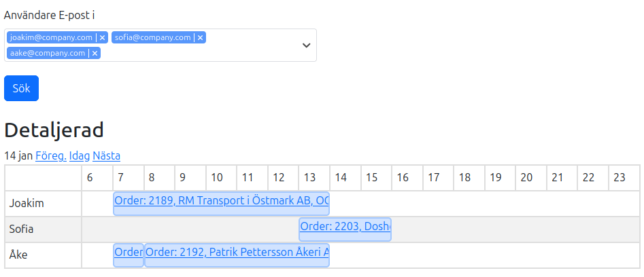Expand the user email dropdown chevron

click(x=306, y=45)
